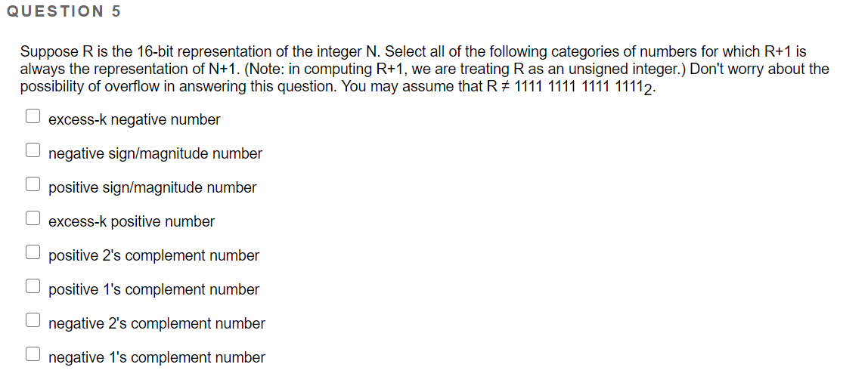Click the 'positive sign/magnitude number' option label
The image size is (868, 389).
[x=153, y=187]
